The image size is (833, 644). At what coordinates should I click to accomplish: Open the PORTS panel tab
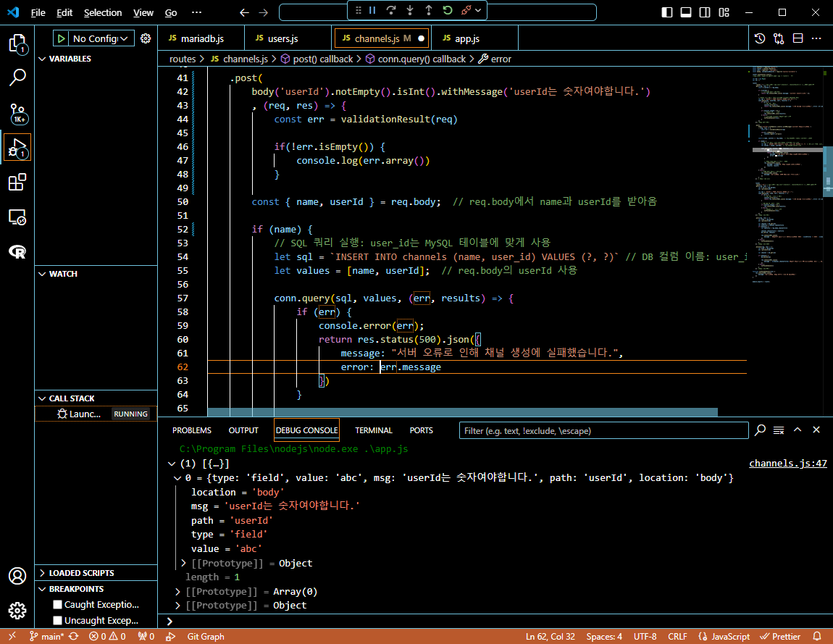pyautogui.click(x=422, y=430)
